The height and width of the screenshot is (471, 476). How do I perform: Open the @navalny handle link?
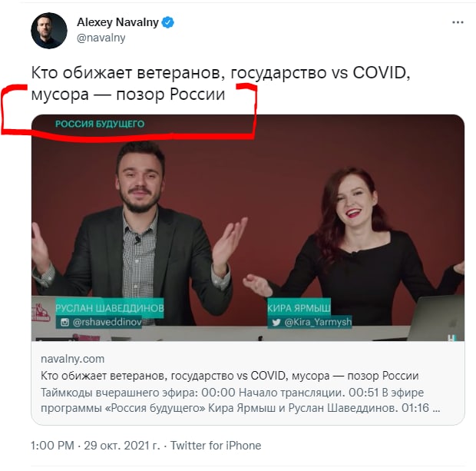(x=101, y=38)
